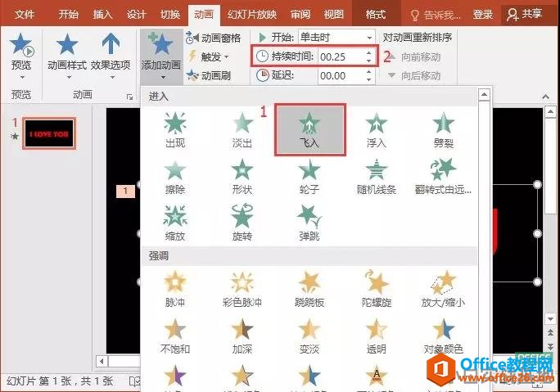Viewport: 560px width, 392px height.
Task: Switch to the Transitions (切换) tab
Action: click(170, 14)
